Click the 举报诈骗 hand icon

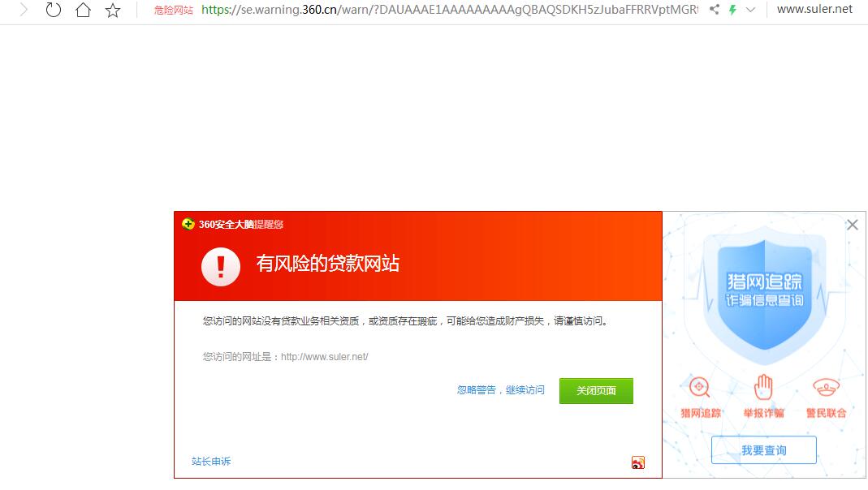pyautogui.click(x=763, y=387)
